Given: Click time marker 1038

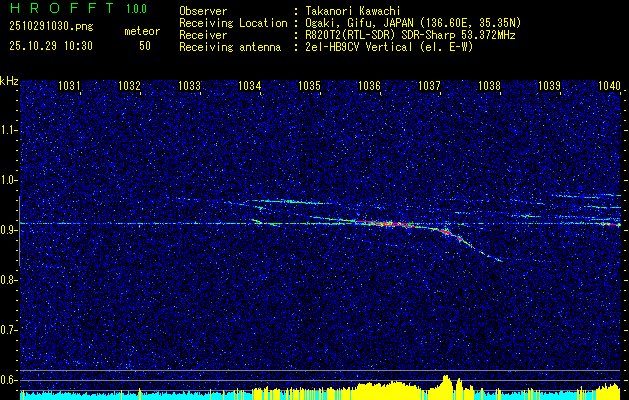Looking at the screenshot, I should (x=489, y=85).
